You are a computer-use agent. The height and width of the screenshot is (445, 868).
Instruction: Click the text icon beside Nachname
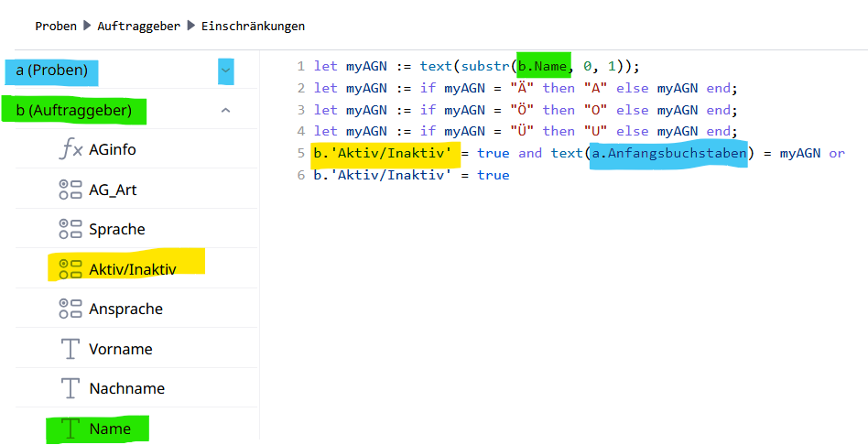[71, 388]
